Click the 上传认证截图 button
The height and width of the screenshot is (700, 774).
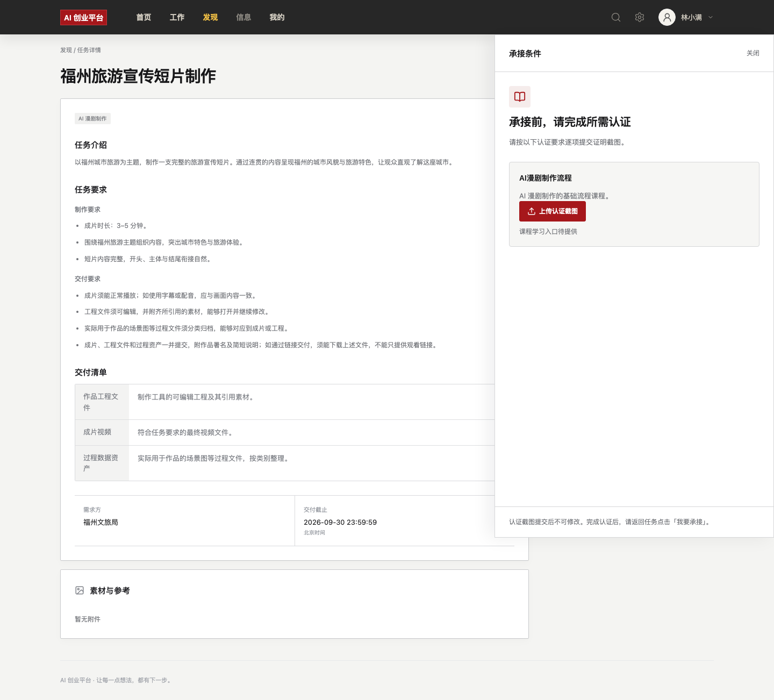(553, 211)
